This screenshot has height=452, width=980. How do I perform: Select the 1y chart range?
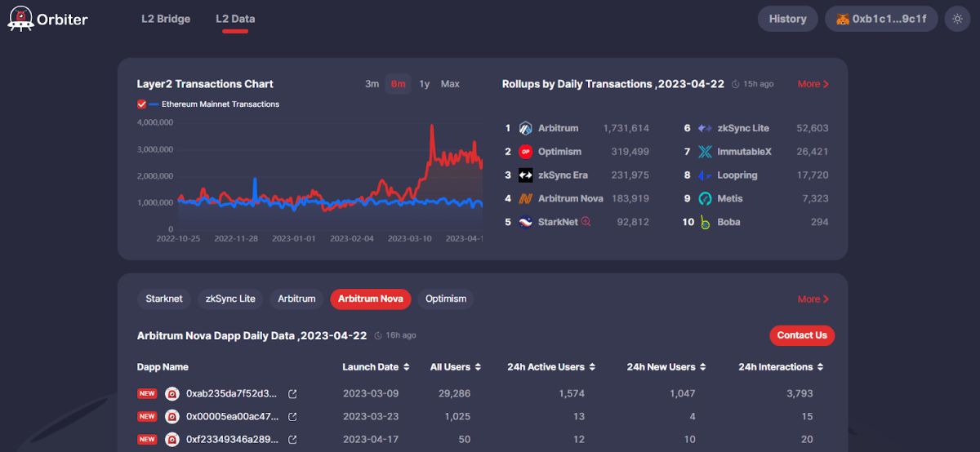(425, 84)
